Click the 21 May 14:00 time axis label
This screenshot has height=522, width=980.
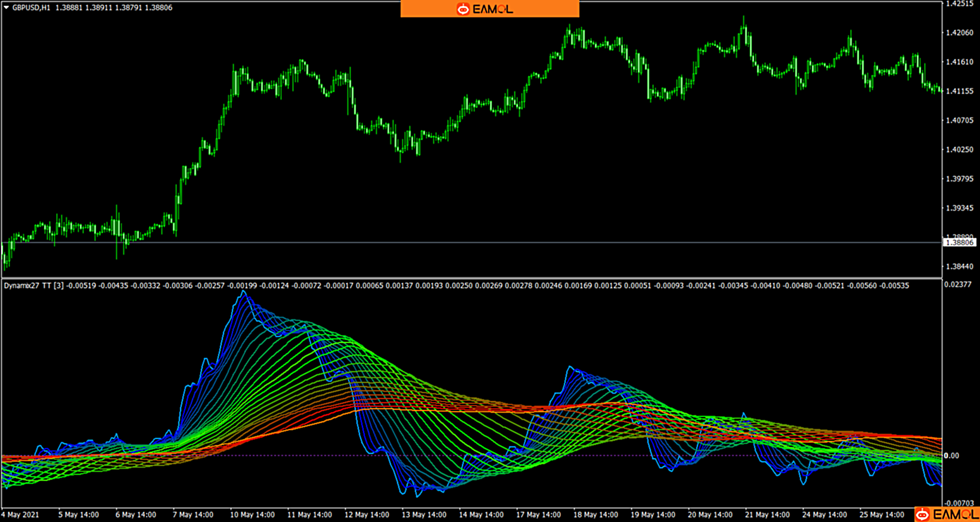767,514
